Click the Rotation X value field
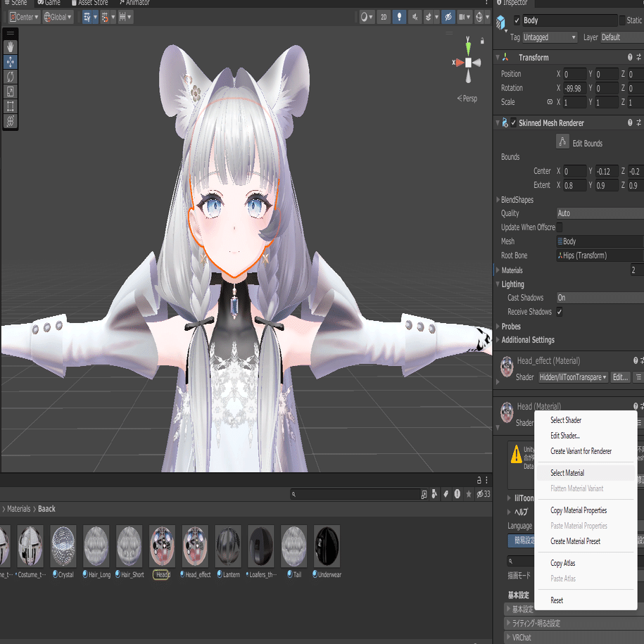 pyautogui.click(x=574, y=88)
